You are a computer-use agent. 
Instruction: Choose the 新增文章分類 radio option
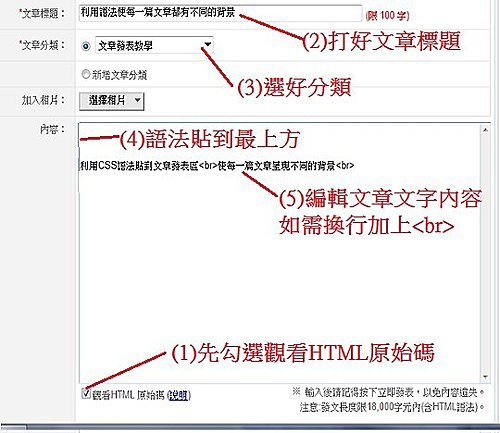click(86, 74)
